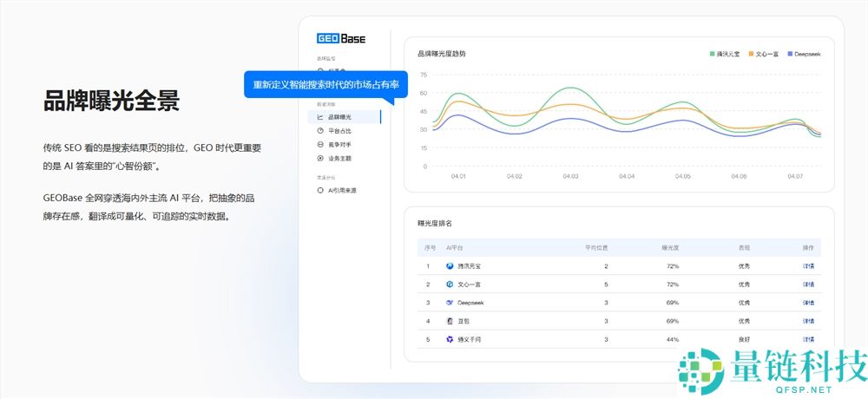Open the 品牌曝光 menu item
The width and height of the screenshot is (868, 399).
345,117
